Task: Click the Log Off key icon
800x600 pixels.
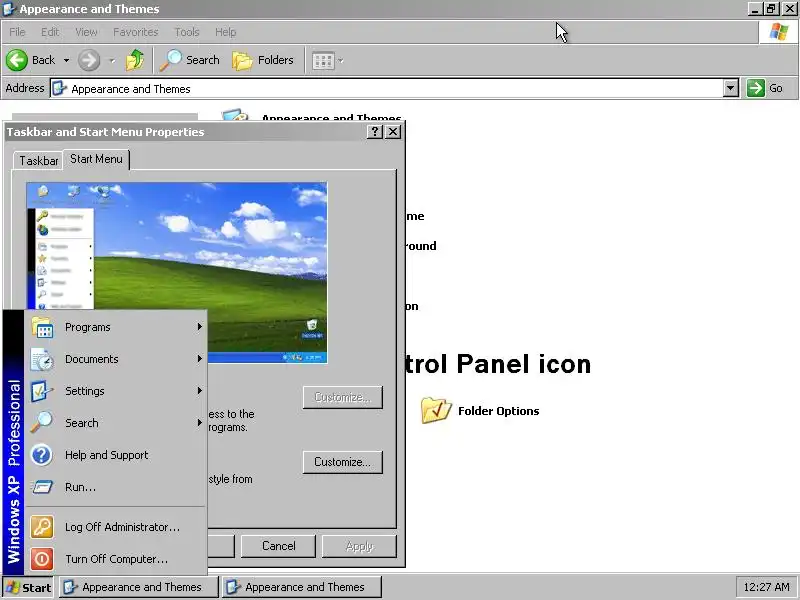Action: point(42,527)
